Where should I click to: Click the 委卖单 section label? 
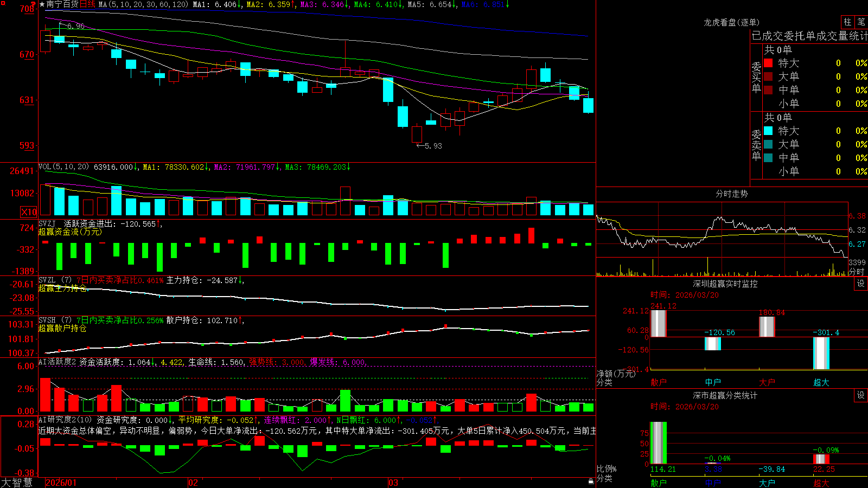tap(756, 145)
